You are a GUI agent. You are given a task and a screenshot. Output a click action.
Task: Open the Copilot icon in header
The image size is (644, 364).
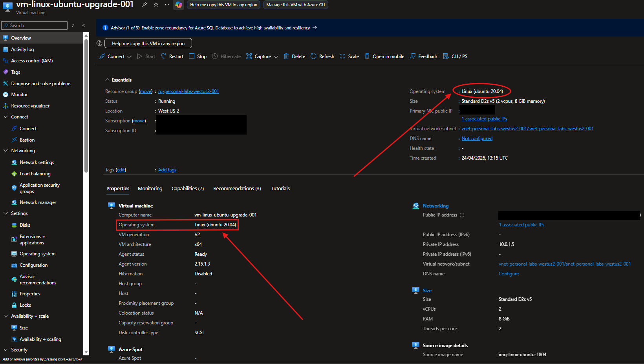coord(179,5)
